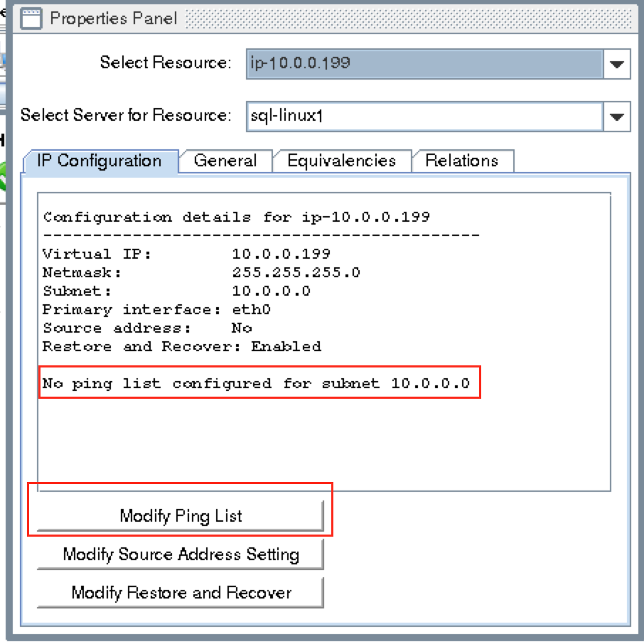Click the Properties Panel window icon
The height and width of the screenshot is (644, 644).
(x=30, y=18)
